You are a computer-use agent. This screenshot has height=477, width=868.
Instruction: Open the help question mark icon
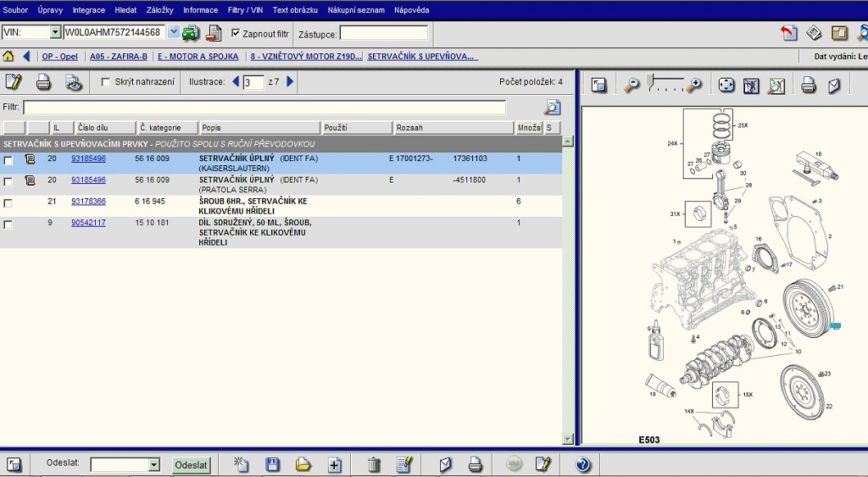(582, 464)
